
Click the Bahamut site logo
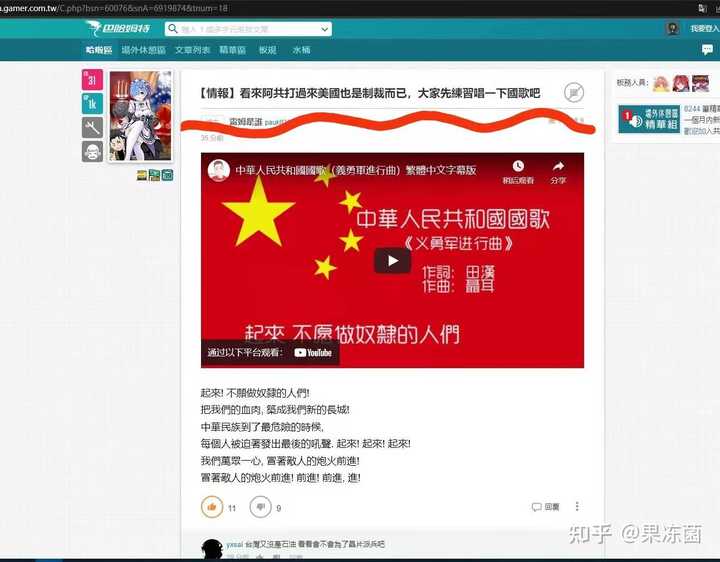click(118, 28)
